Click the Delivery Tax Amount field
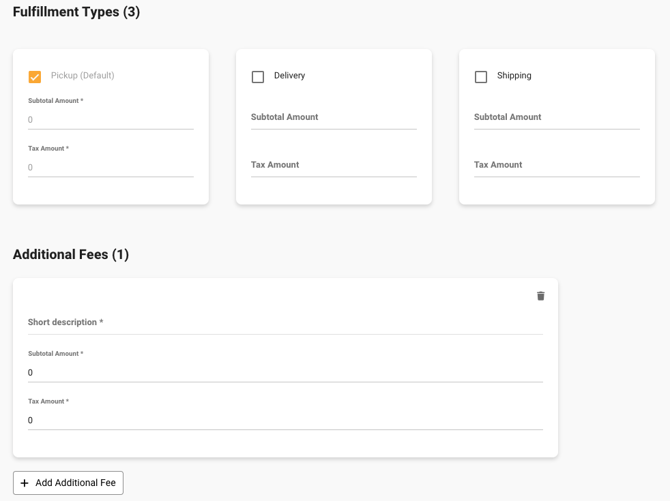This screenshot has width=670, height=501. (333, 165)
